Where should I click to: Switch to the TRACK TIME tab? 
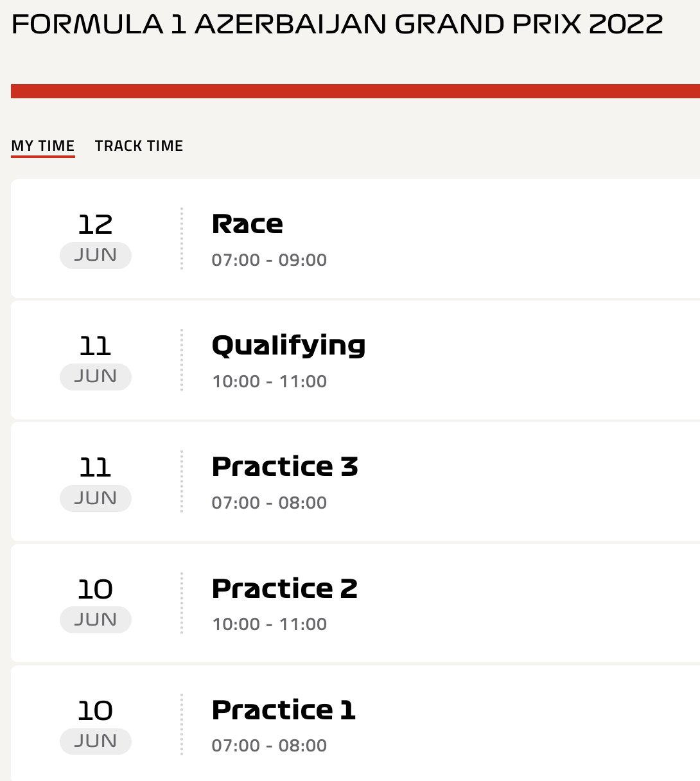pyautogui.click(x=139, y=146)
